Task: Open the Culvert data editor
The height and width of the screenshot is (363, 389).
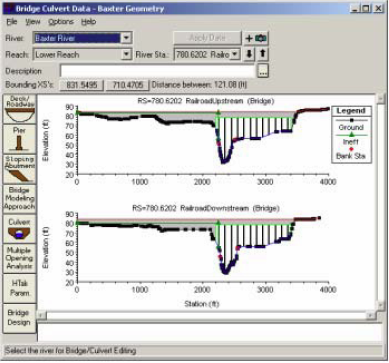Action: (x=19, y=229)
